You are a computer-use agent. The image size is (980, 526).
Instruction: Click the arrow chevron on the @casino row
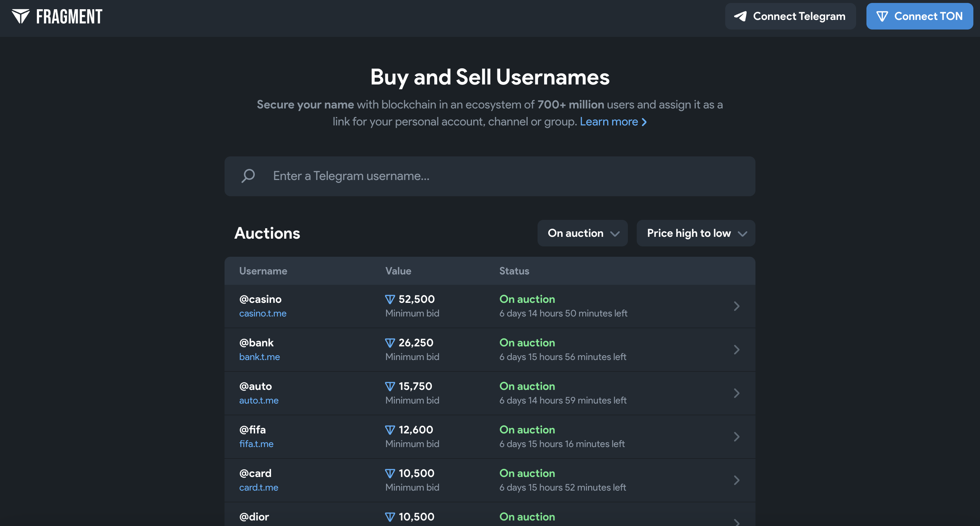coord(737,306)
